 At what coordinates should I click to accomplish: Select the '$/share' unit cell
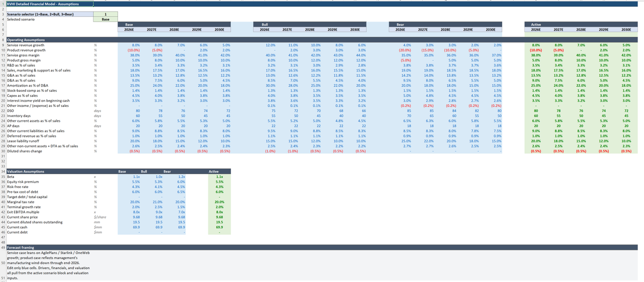(x=98, y=216)
